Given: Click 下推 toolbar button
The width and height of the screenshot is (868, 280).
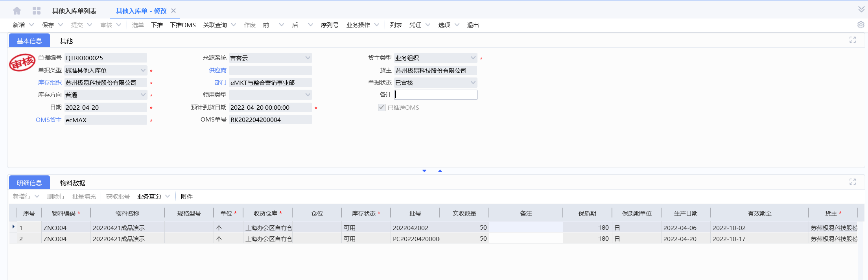Looking at the screenshot, I should 157,25.
